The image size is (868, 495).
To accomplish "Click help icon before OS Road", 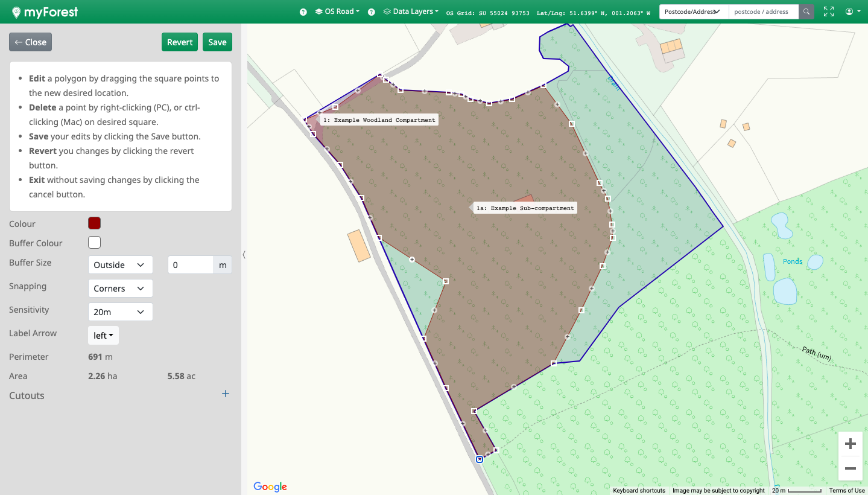I will (x=303, y=12).
